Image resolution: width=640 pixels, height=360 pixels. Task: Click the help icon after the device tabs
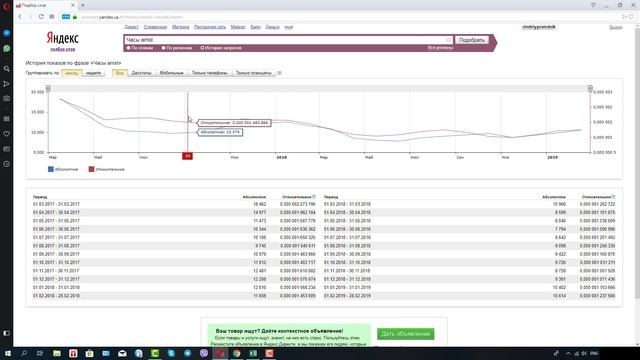pos(279,73)
